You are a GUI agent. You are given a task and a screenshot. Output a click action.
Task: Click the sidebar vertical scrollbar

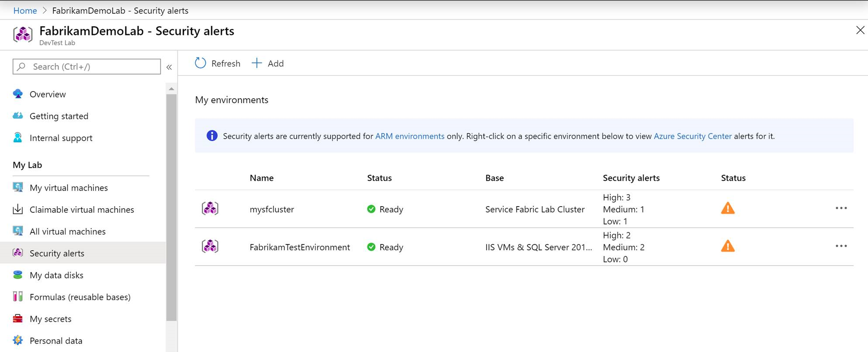(x=171, y=207)
